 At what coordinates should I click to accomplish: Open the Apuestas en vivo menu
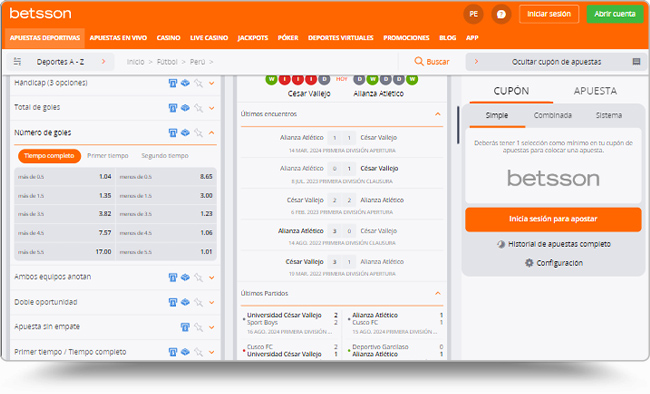118,38
